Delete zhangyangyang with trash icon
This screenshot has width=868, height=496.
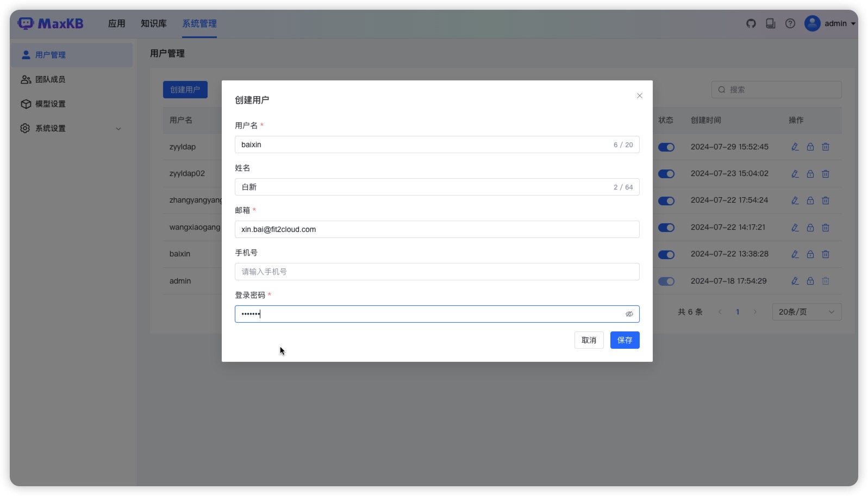pyautogui.click(x=825, y=200)
